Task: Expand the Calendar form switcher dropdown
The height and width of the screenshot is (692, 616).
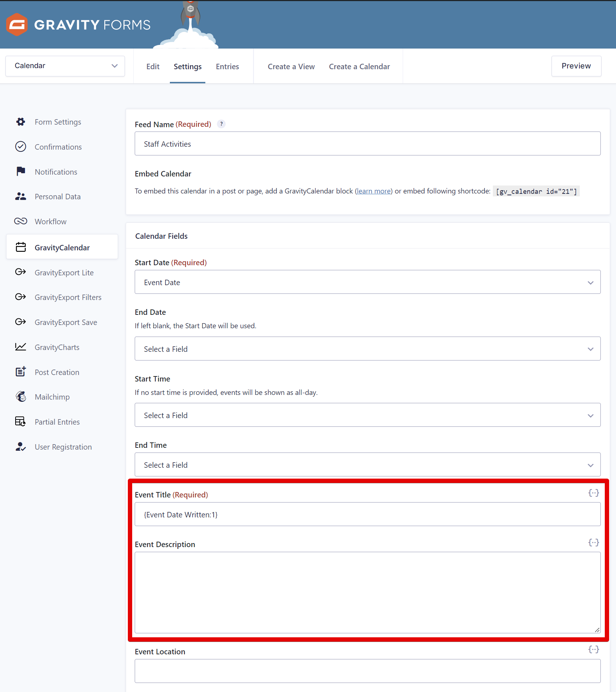Action: coord(65,66)
